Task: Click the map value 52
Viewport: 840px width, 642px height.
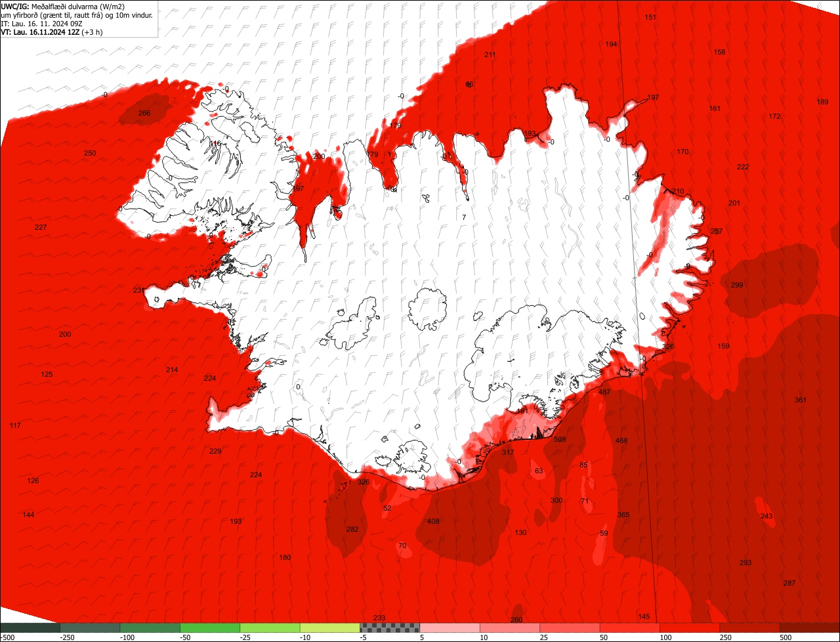Action: pos(387,508)
